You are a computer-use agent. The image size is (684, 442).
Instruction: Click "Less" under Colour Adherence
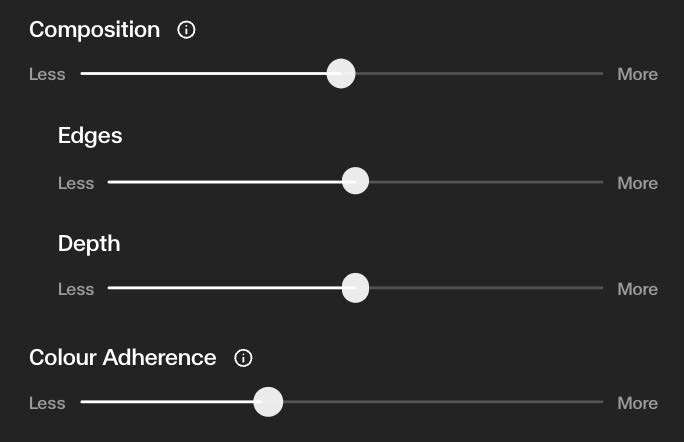pos(47,403)
